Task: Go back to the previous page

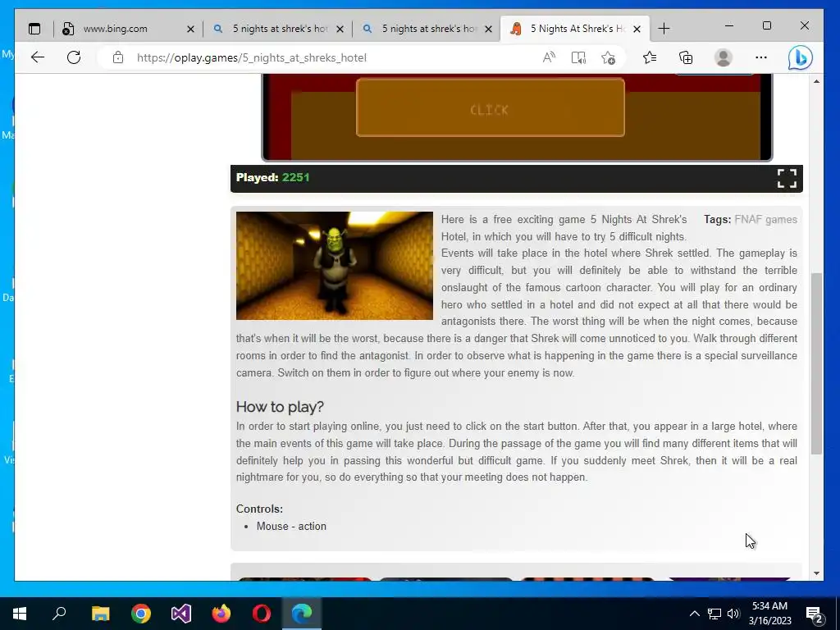Action: click(38, 57)
